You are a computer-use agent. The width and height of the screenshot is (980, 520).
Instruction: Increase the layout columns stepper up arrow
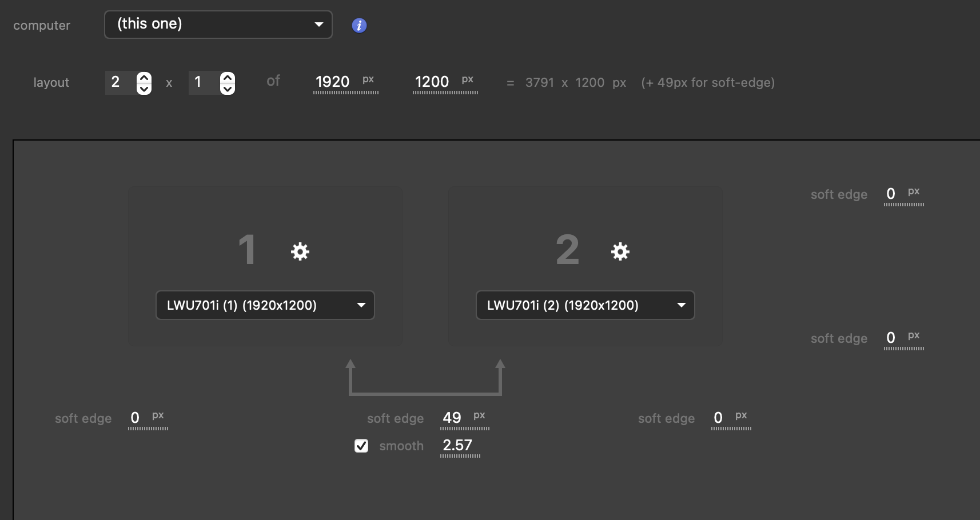144,77
